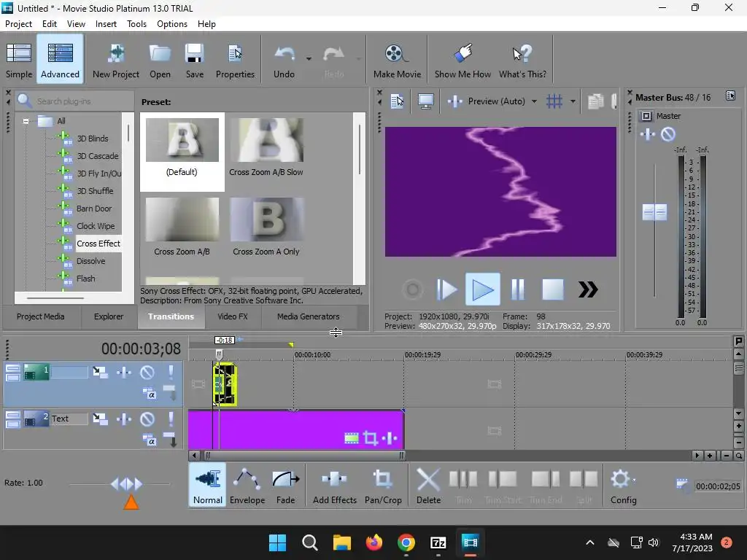Choose the Cross Zoom A/B preset
This screenshot has width=747, height=560.
tap(182, 227)
